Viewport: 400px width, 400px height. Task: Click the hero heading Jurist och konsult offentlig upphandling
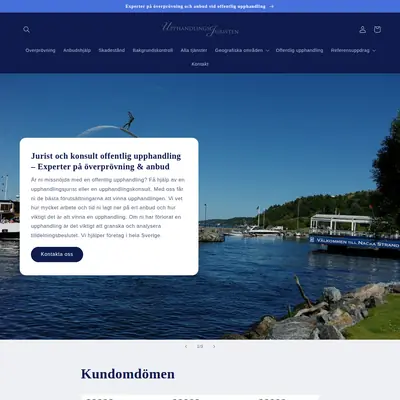[x=106, y=161]
